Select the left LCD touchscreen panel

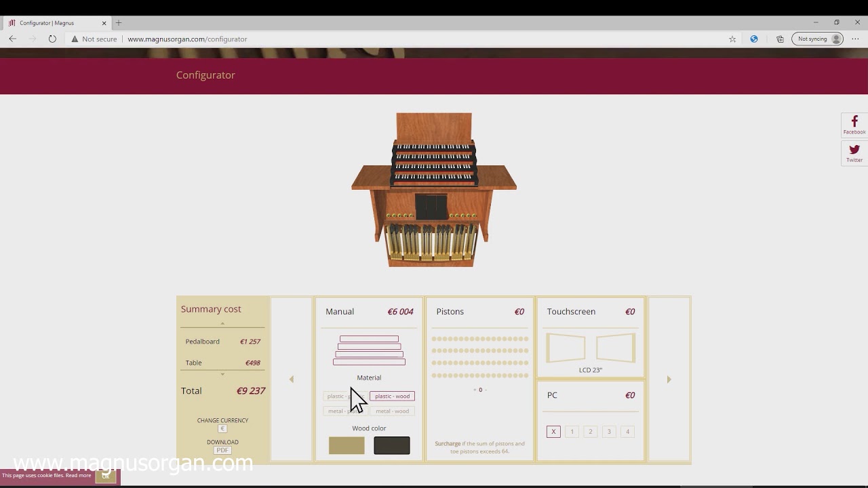(566, 348)
